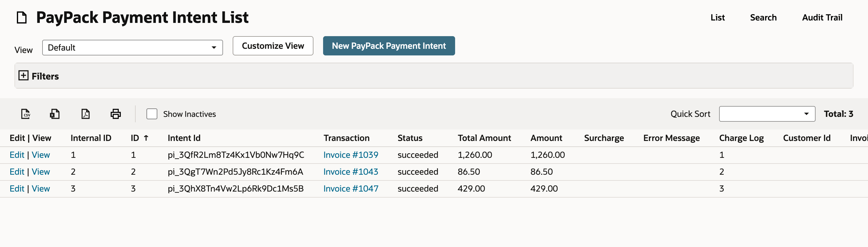Click Customize View button
This screenshot has width=868, height=247.
273,46
